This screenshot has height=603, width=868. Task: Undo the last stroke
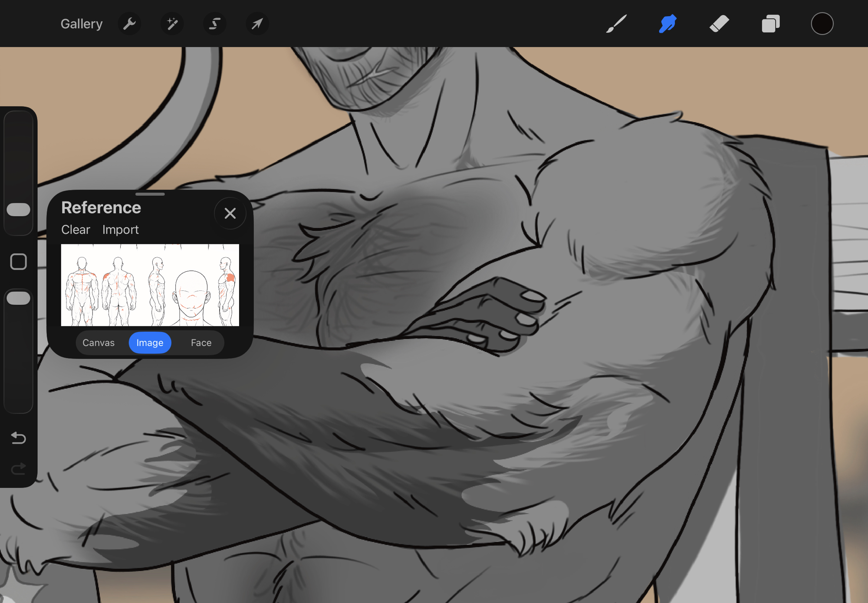(x=18, y=438)
